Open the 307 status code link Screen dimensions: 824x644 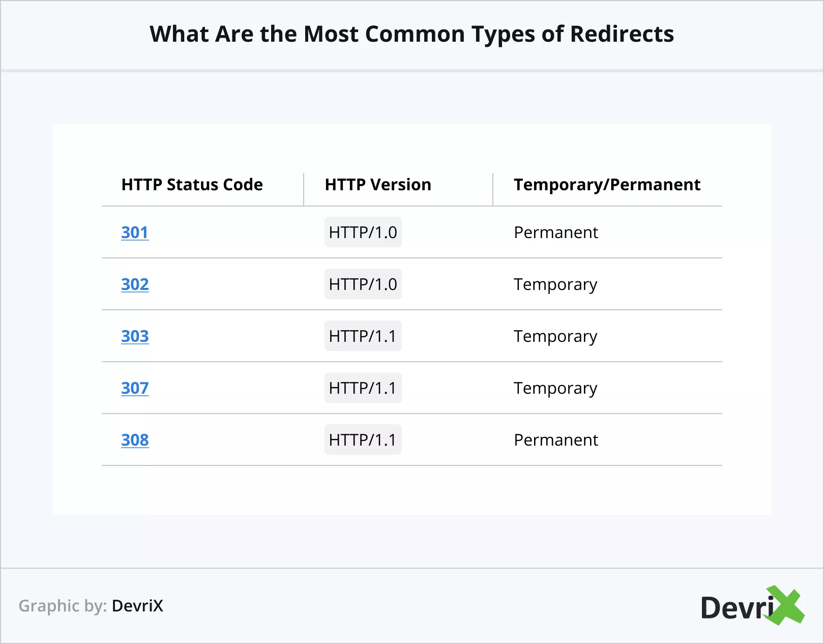coord(135,388)
